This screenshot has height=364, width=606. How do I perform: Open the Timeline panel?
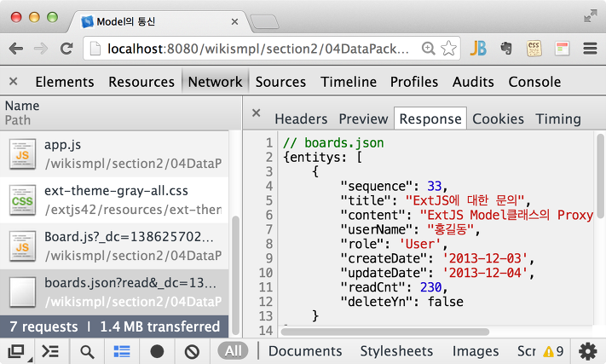click(349, 82)
